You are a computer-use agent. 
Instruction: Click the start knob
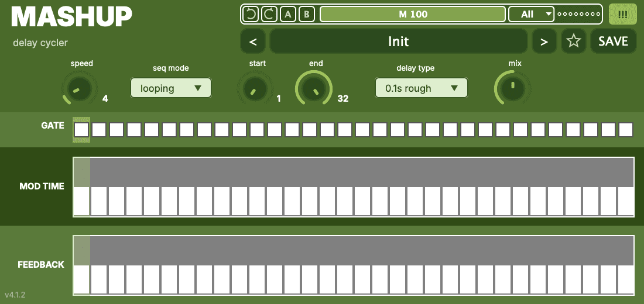(x=255, y=89)
